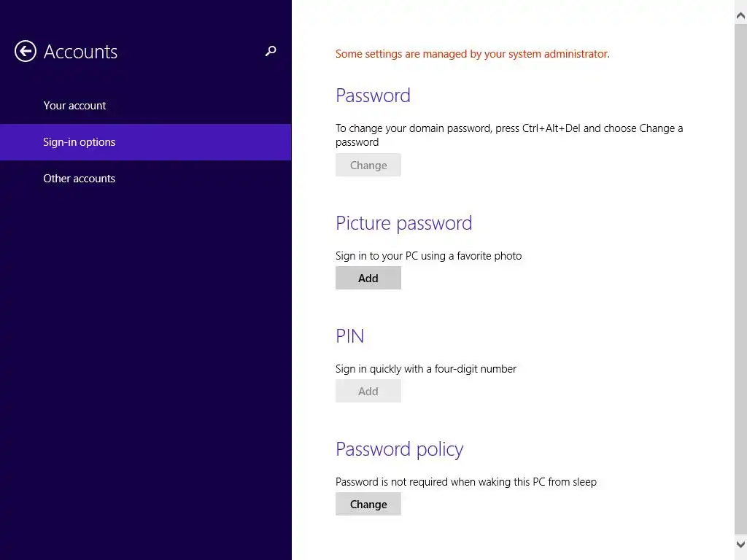Click the Accounts title text
This screenshot has width=747, height=560.
[x=80, y=52]
